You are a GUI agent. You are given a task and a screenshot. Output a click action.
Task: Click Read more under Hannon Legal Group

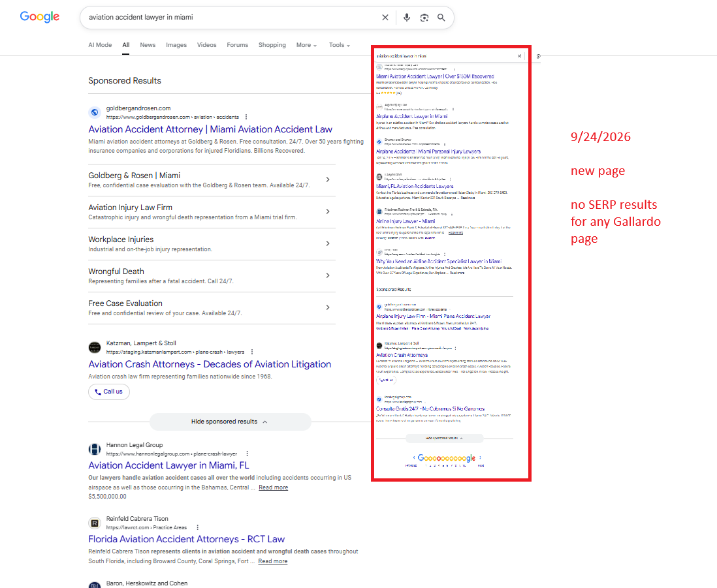(274, 487)
